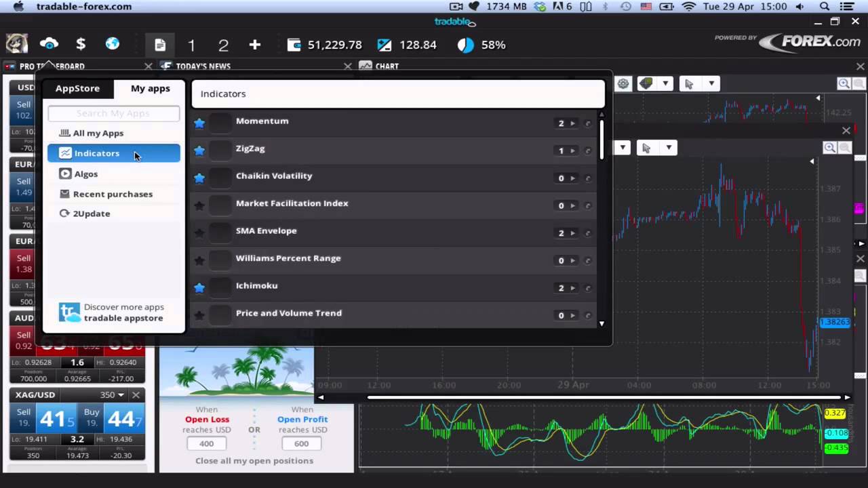
Task: Edit the Open Profit 600 field
Action: click(301, 443)
